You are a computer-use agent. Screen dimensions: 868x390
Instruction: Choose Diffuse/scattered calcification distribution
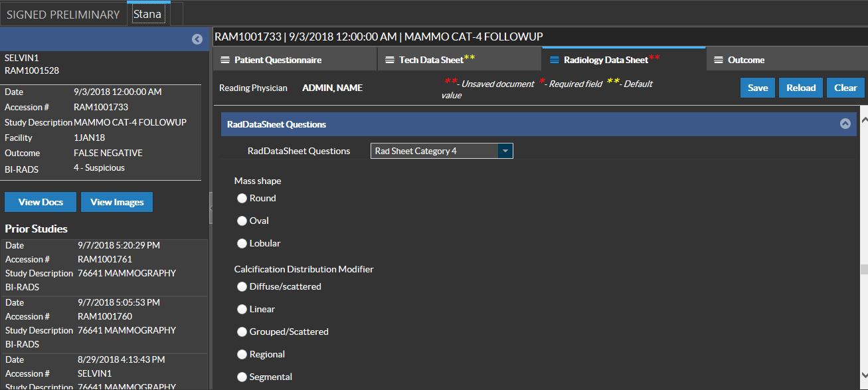coord(242,287)
